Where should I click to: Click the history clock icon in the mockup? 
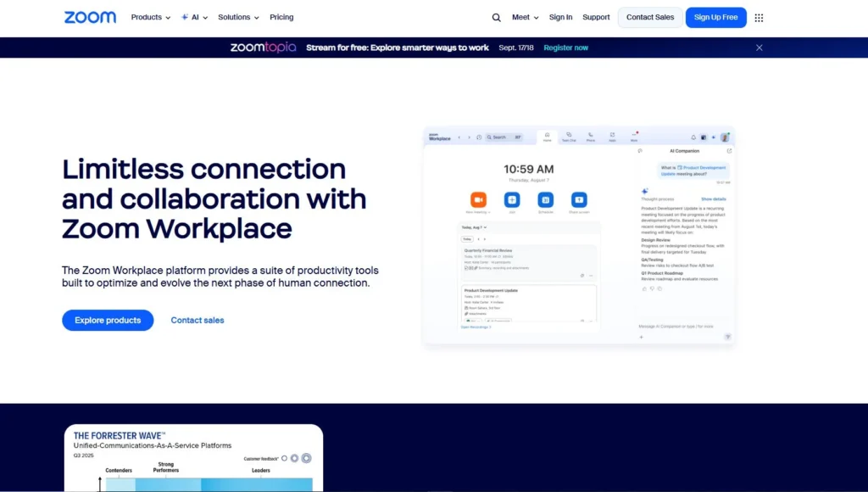(479, 137)
